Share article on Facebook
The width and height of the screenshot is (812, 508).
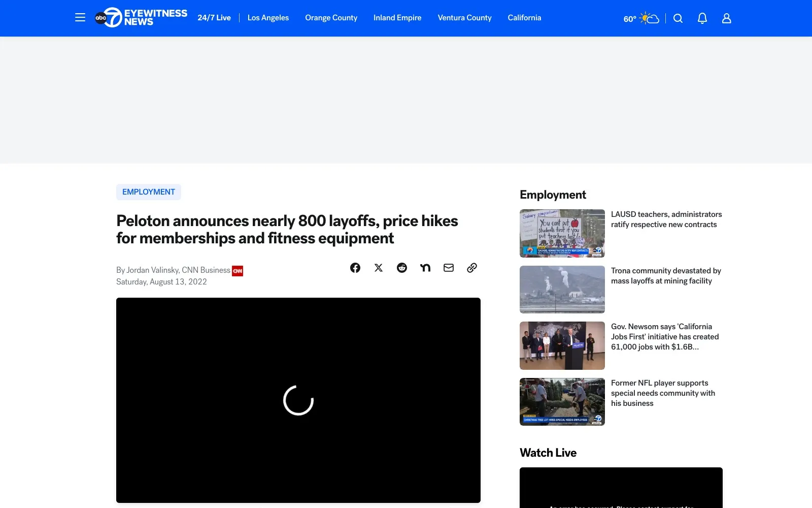(x=355, y=268)
